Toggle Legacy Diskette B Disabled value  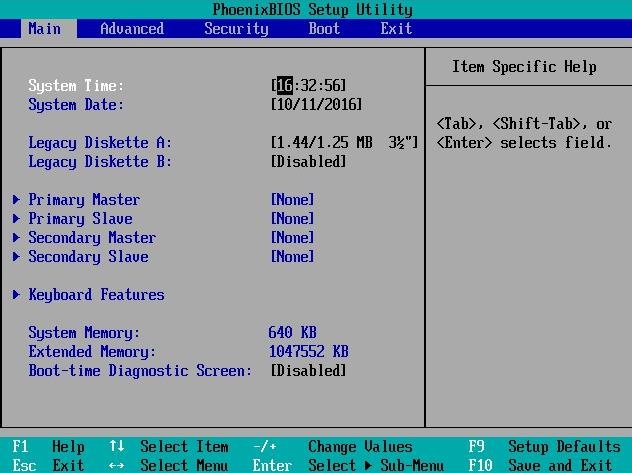[x=308, y=162]
